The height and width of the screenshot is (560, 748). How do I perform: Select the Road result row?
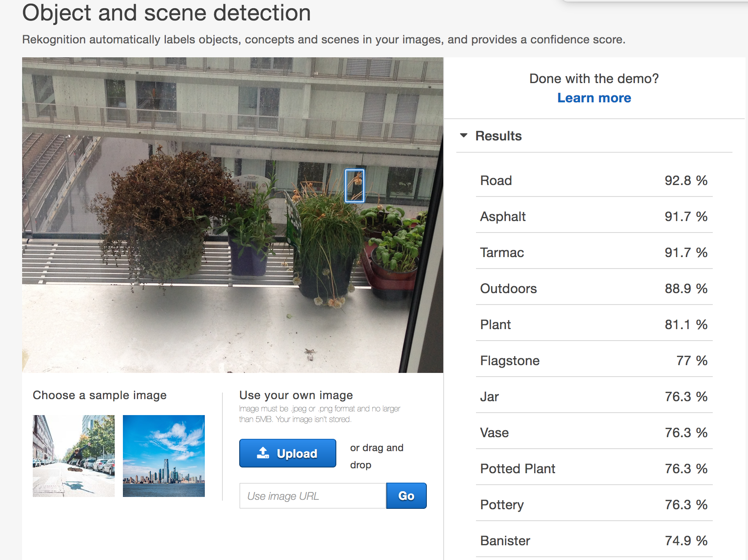coord(594,181)
